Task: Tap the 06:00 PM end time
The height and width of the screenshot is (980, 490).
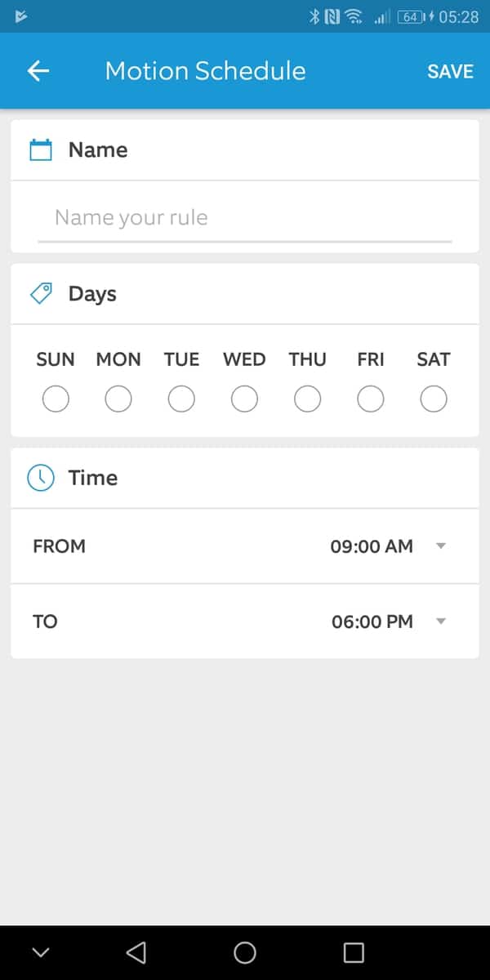Action: [372, 621]
